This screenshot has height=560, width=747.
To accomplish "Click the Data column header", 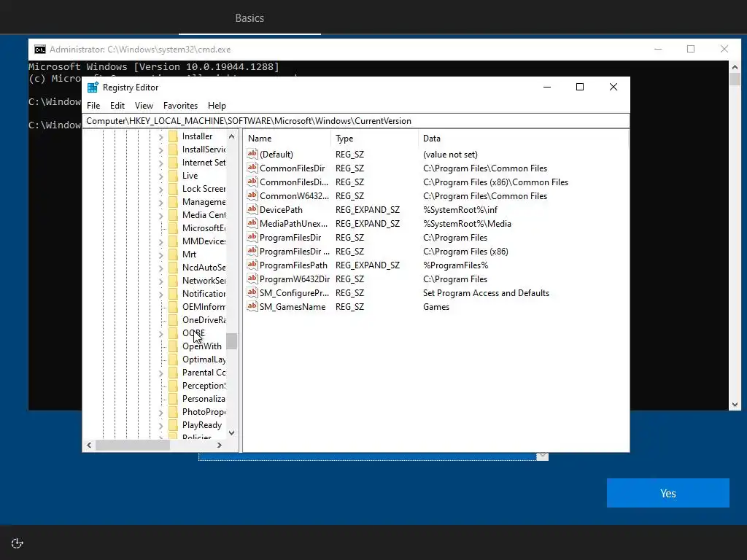I will (523, 139).
